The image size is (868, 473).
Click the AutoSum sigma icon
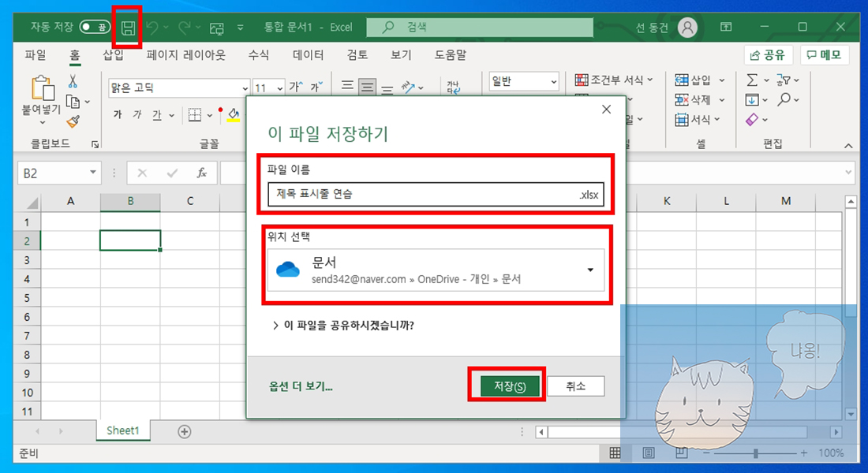click(x=752, y=80)
